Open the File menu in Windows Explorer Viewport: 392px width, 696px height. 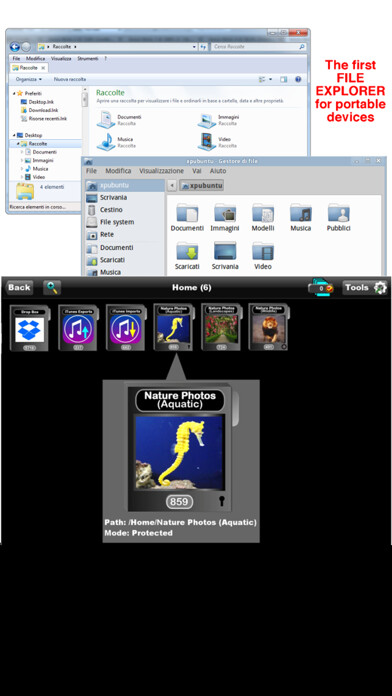pos(16,59)
